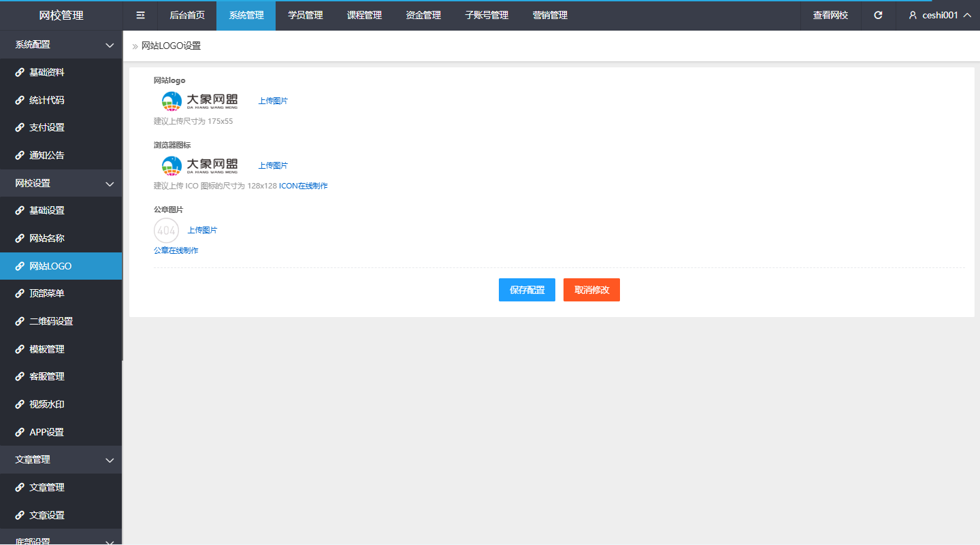This screenshot has height=545, width=980.
Task: Collapse the 系统配置 sidebar section
Action: tap(110, 45)
